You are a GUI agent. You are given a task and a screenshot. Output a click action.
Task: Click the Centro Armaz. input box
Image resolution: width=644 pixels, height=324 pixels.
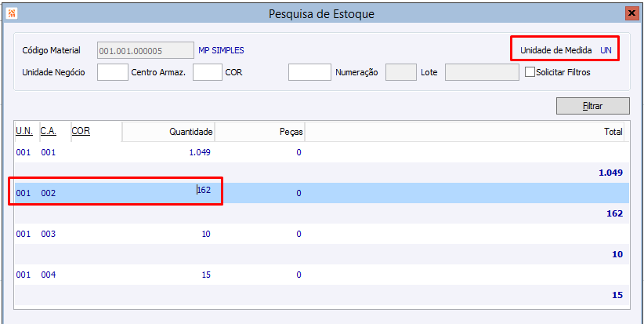click(208, 72)
